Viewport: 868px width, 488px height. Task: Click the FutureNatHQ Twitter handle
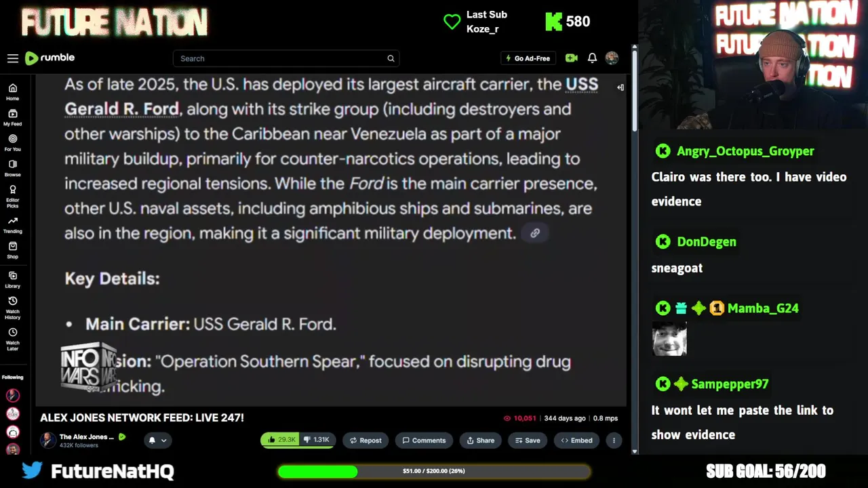(x=113, y=471)
